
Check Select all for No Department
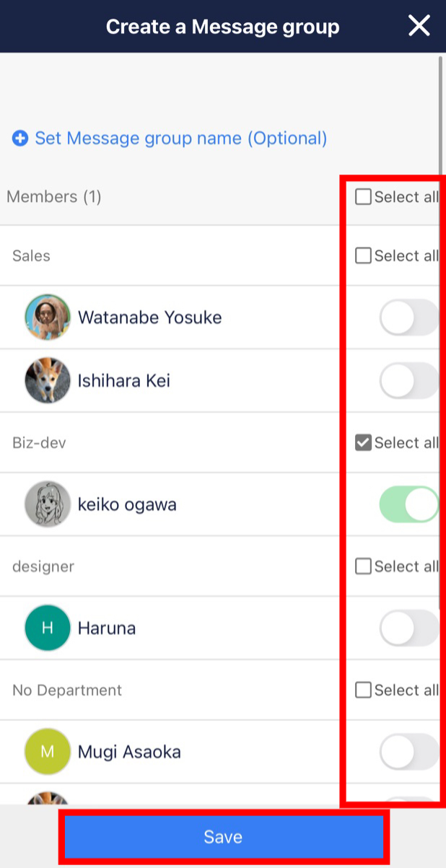[x=363, y=690]
